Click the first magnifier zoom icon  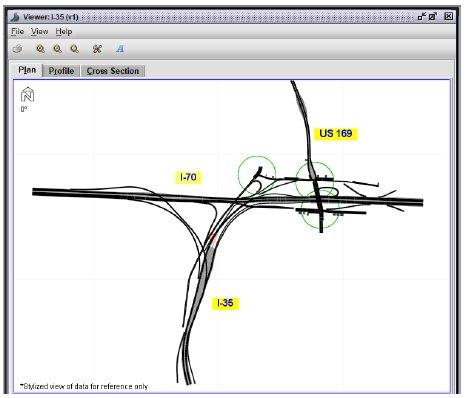tap(40, 49)
